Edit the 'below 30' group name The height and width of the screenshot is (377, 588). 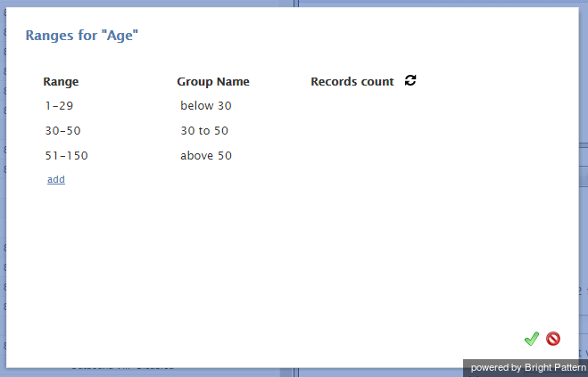tap(206, 106)
